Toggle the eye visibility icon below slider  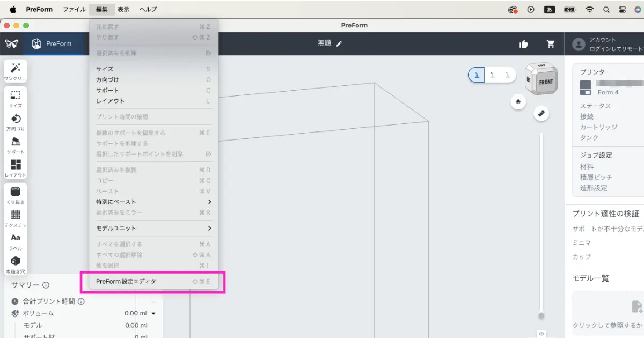click(x=541, y=334)
